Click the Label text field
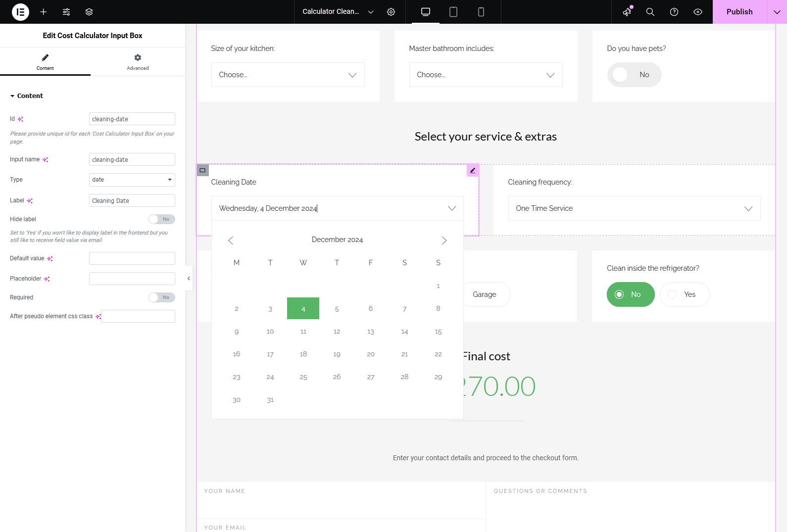Viewport: 787px width, 532px height. [132, 200]
